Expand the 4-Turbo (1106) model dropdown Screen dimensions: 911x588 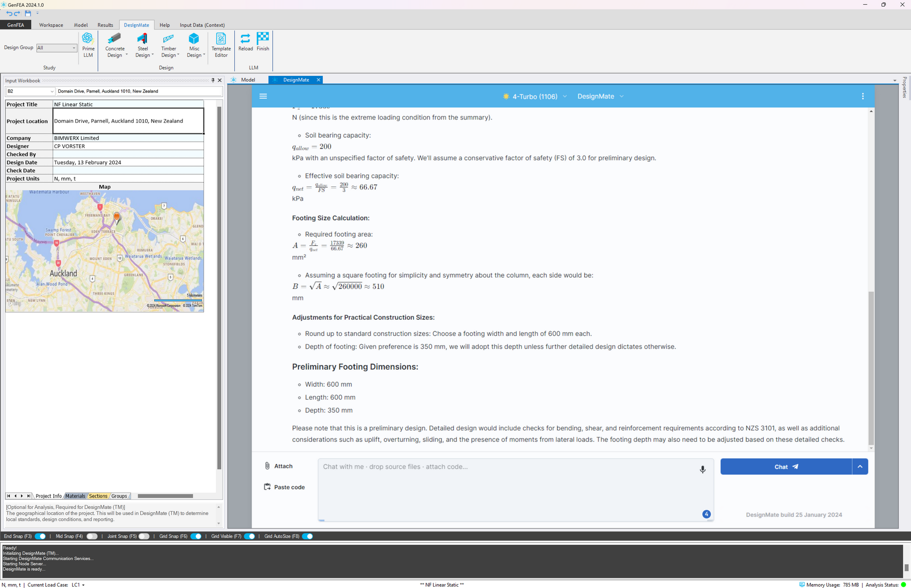point(535,96)
